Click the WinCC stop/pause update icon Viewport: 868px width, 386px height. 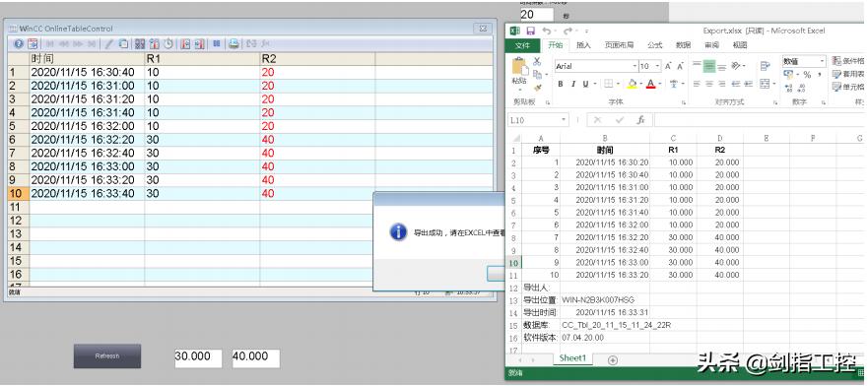pos(217,43)
